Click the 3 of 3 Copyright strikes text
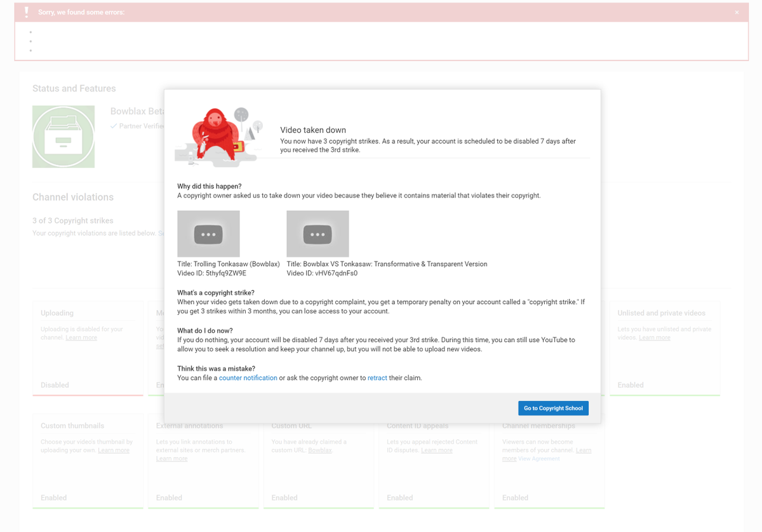762x532 pixels. (x=73, y=221)
